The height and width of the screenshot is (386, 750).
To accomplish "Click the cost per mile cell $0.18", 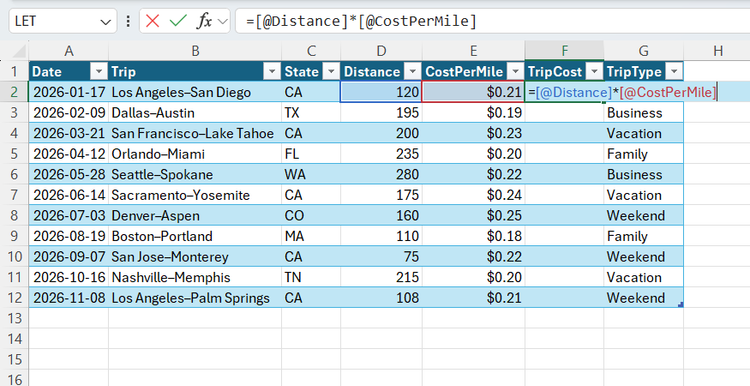I will coord(473,236).
